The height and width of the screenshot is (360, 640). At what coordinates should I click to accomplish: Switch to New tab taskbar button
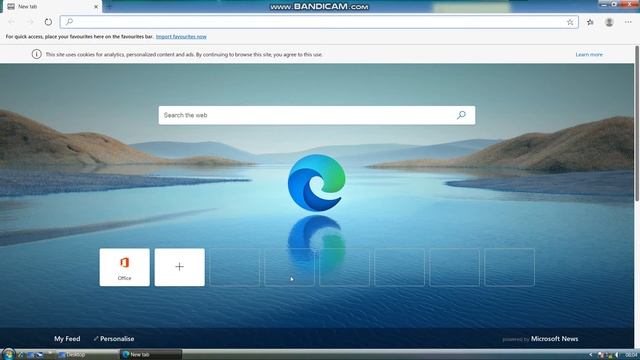pyautogui.click(x=151, y=354)
